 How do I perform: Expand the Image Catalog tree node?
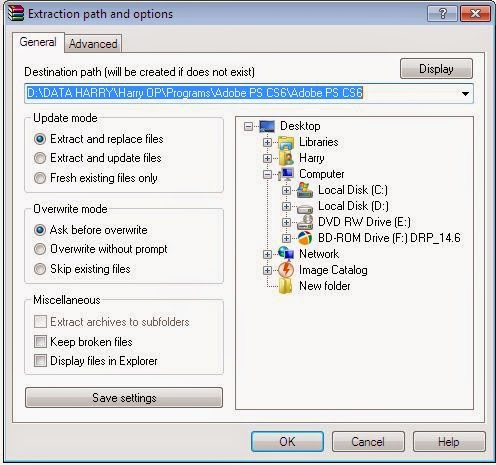pos(267,270)
